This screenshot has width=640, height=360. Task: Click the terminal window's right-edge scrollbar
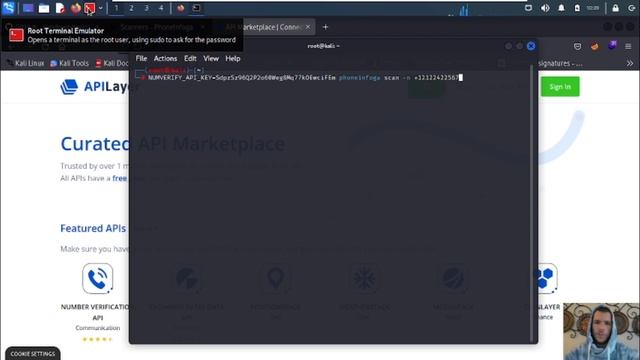pos(531,203)
